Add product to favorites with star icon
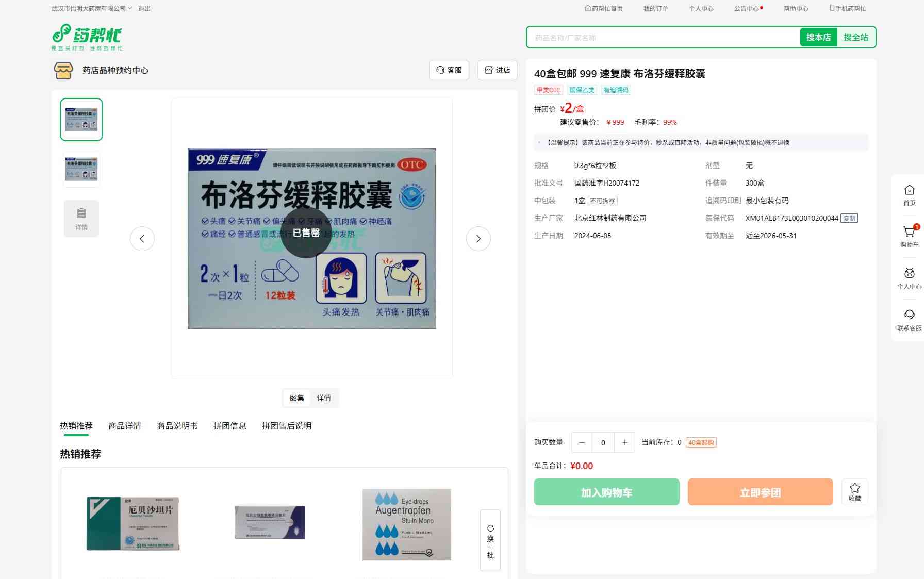This screenshot has height=579, width=924. [854, 491]
